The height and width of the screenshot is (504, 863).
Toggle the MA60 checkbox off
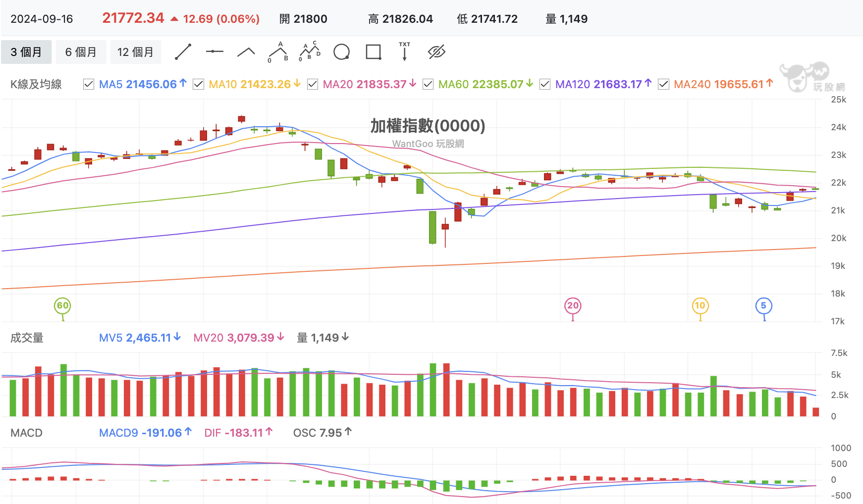point(428,84)
